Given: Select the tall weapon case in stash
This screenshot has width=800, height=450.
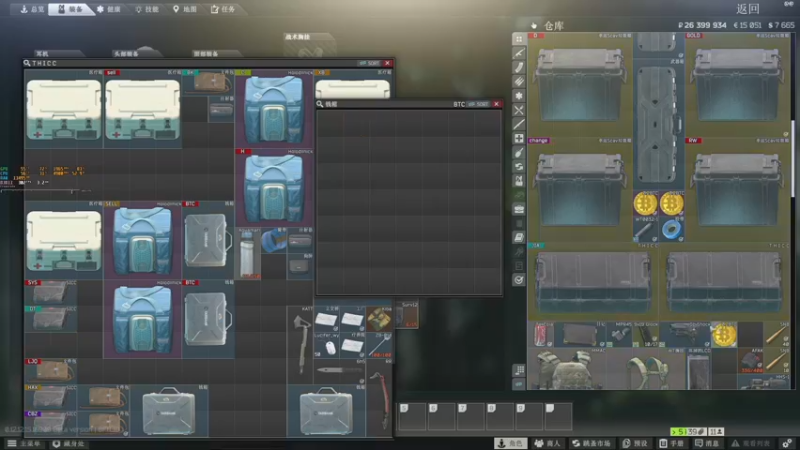Looking at the screenshot, I should (x=659, y=124).
